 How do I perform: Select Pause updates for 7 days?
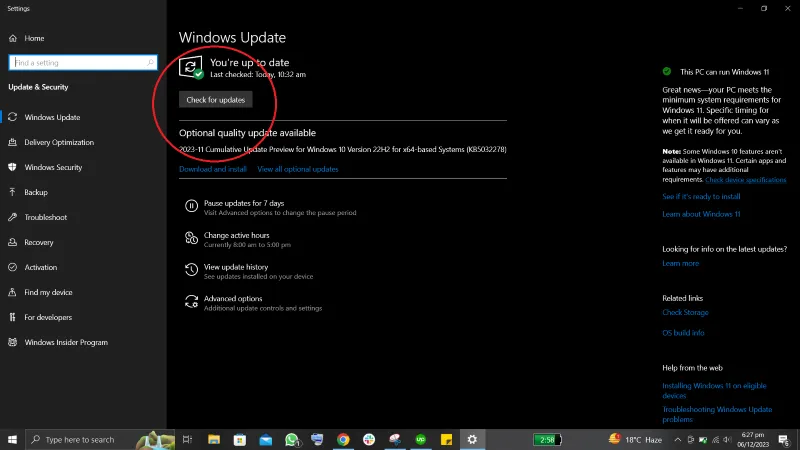270,207
